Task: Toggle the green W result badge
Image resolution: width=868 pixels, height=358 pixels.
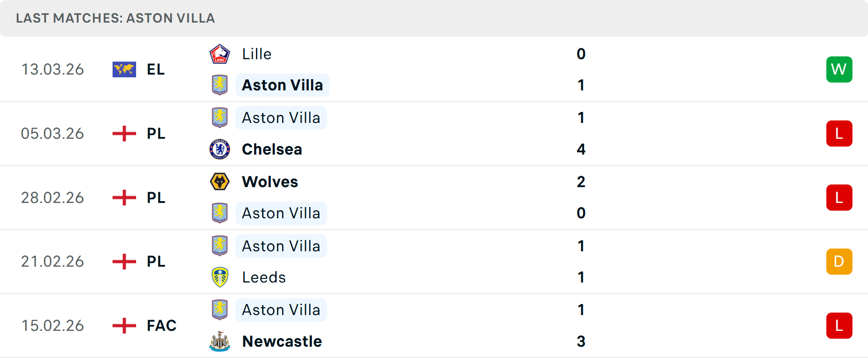Action: 839,69
